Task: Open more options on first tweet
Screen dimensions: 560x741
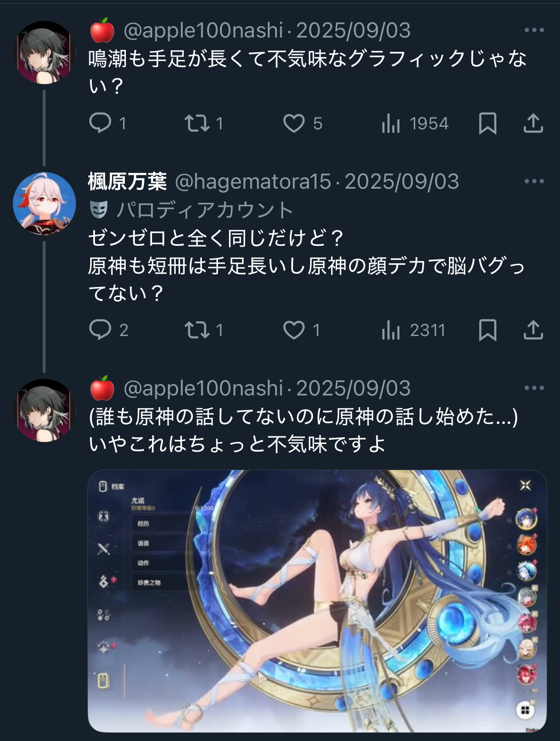Action: 534,30
